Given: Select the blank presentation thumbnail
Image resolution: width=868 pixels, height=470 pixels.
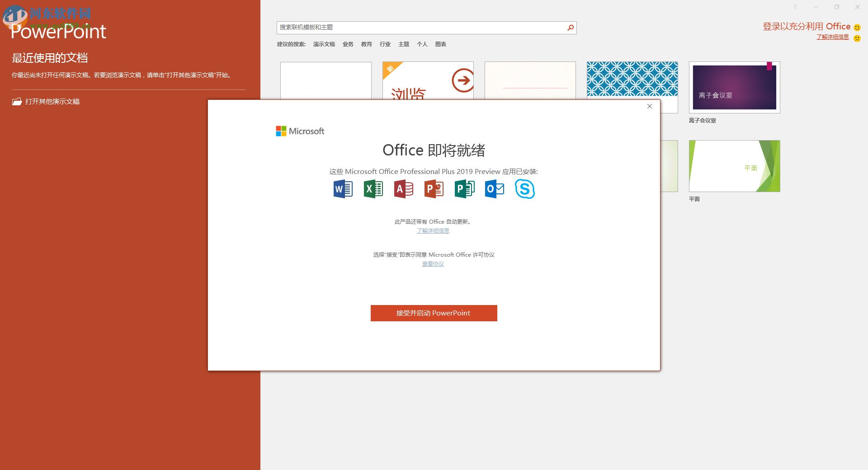Looking at the screenshot, I should 326,80.
